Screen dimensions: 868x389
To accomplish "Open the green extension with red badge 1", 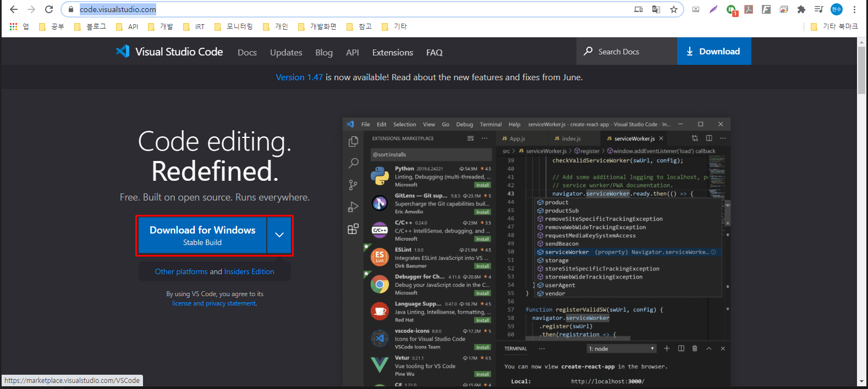I will pos(731,10).
